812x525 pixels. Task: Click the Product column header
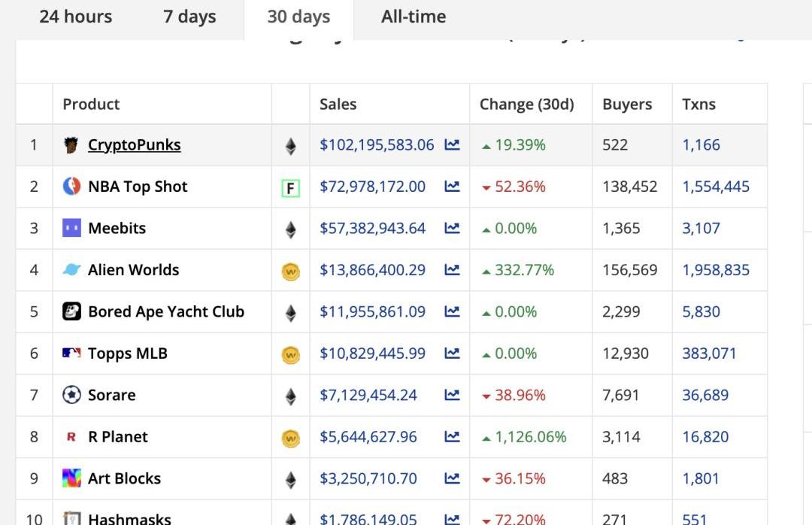pos(91,104)
